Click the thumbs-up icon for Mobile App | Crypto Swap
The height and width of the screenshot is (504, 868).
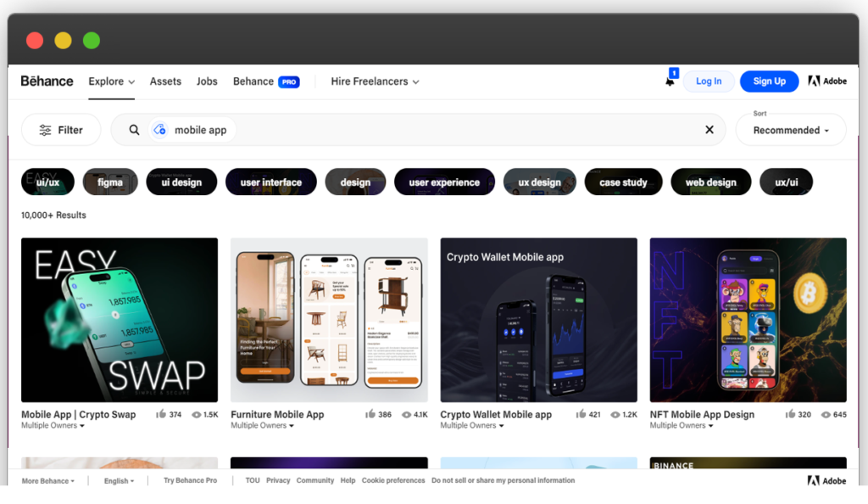pyautogui.click(x=161, y=414)
